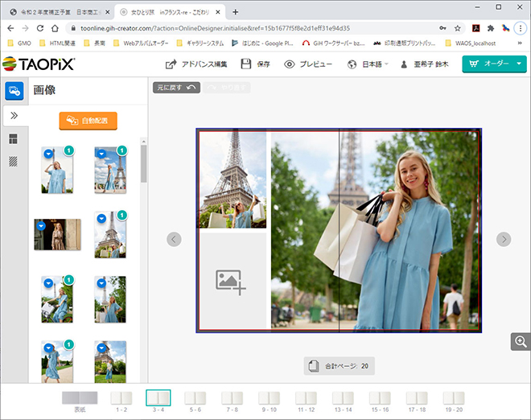Image resolution: width=531 pixels, height=420 pixels.
Task: Open dropdown on walking-woman bottom-left thumbnail
Action: click(48, 348)
